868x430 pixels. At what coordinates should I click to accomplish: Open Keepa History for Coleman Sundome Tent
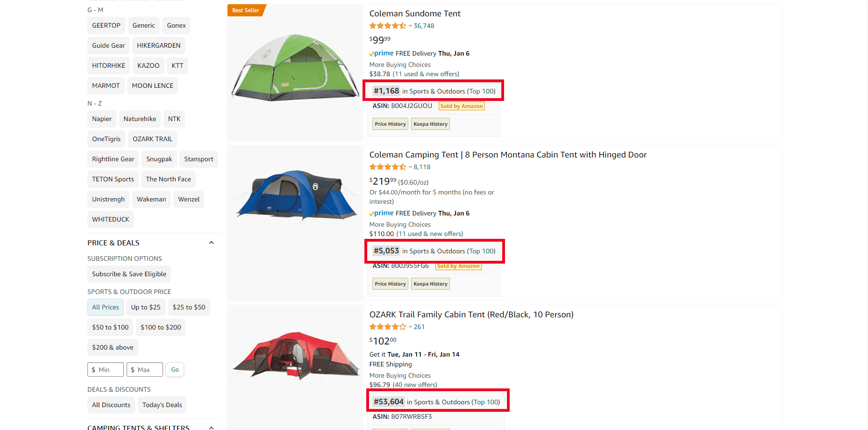[x=430, y=124]
